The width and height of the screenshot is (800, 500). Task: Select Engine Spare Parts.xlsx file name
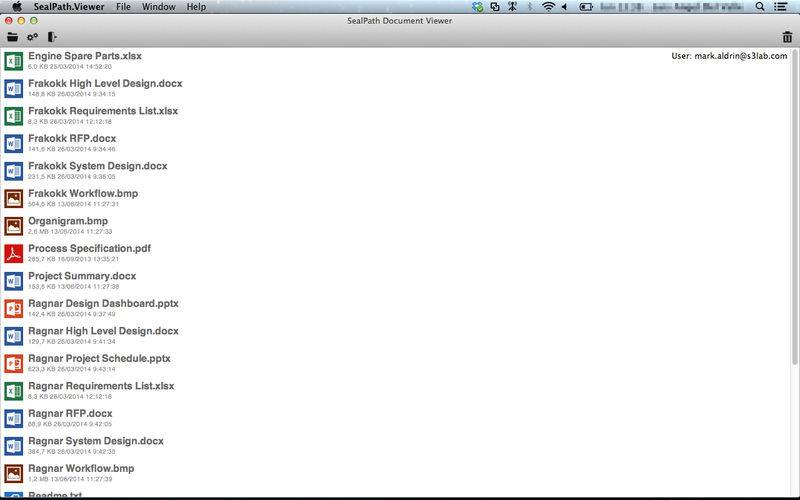click(x=85, y=56)
